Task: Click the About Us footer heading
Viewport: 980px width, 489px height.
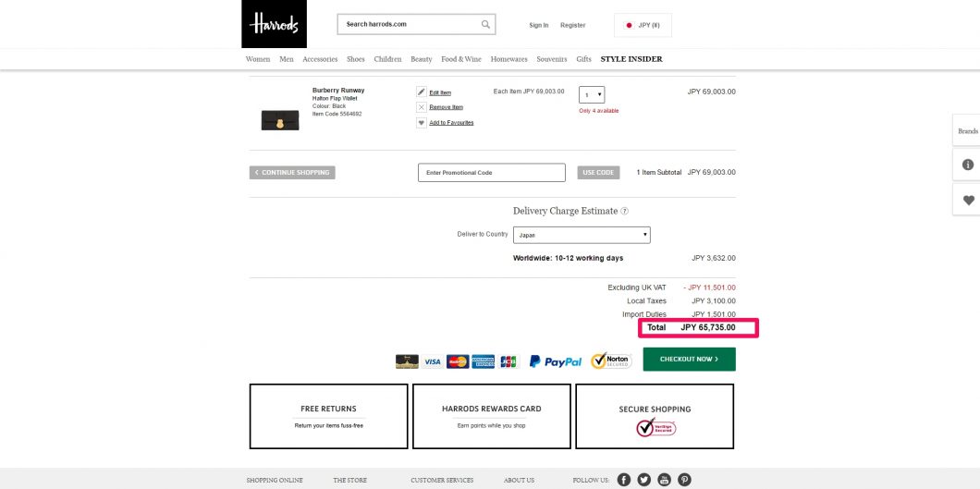Action: tap(519, 481)
